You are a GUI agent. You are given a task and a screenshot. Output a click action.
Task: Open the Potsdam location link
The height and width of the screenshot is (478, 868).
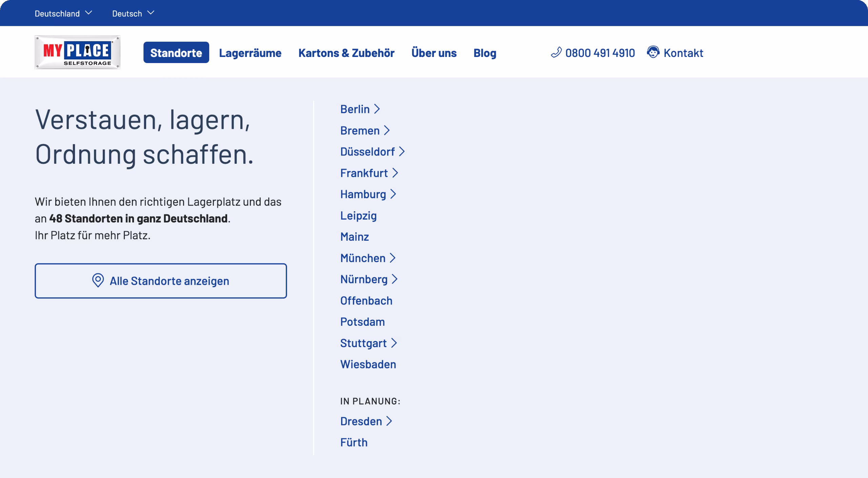[362, 322]
